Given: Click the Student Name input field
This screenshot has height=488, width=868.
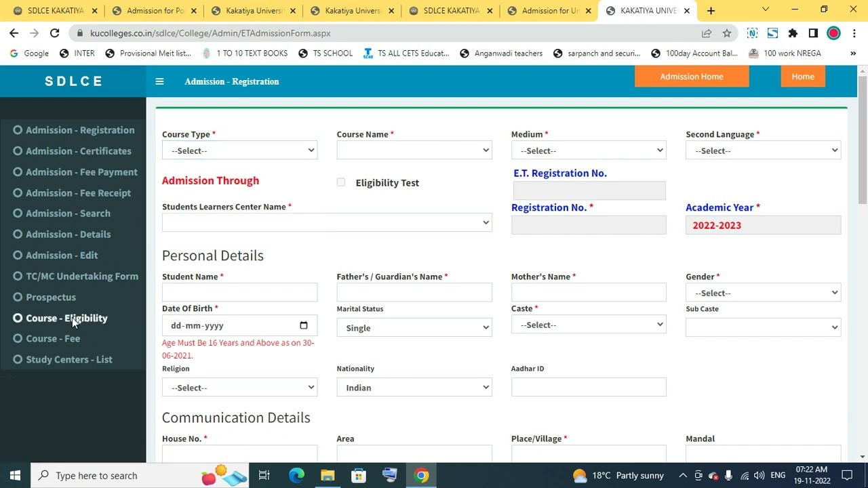Looking at the screenshot, I should pos(239,292).
